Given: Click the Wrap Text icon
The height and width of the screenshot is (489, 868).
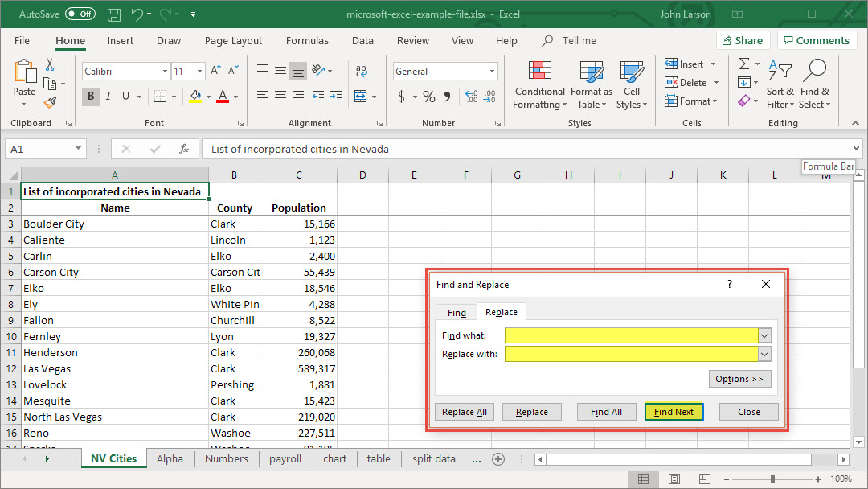Looking at the screenshot, I should click(x=361, y=71).
